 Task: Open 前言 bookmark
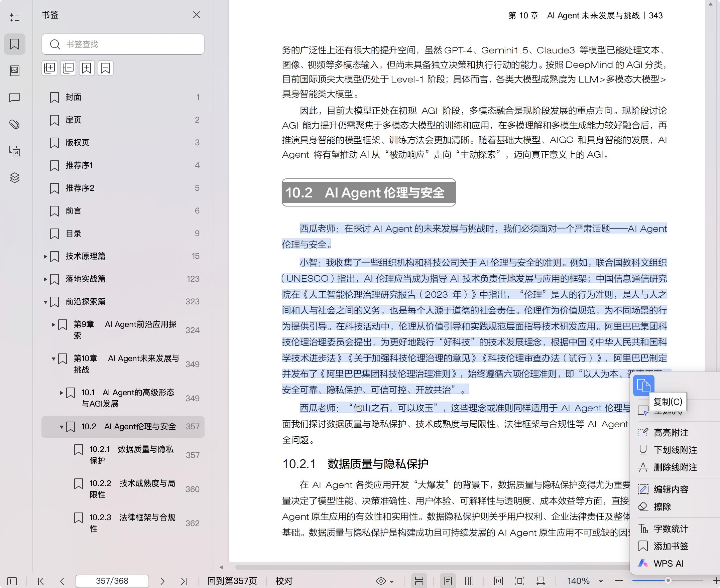pos(123,211)
